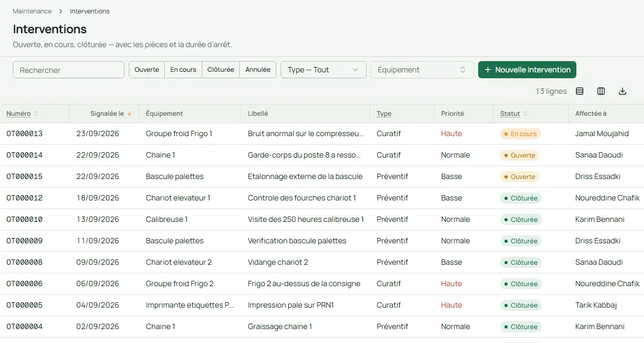Click the Type column header
Screen dimensions: 644x343
point(384,114)
